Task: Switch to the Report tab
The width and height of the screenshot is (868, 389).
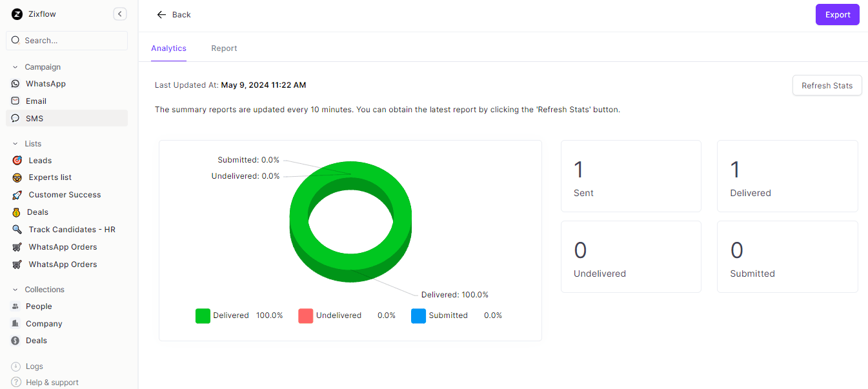Action: coord(224,48)
